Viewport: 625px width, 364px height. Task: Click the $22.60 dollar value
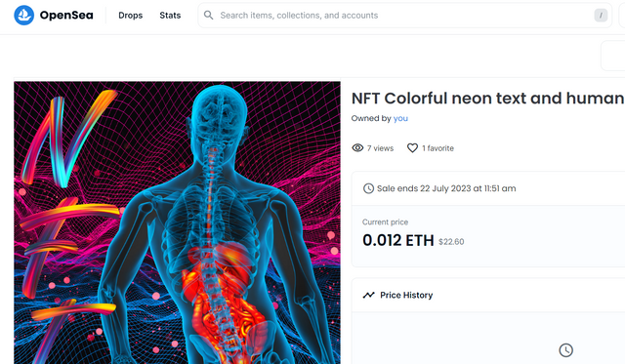pos(451,242)
